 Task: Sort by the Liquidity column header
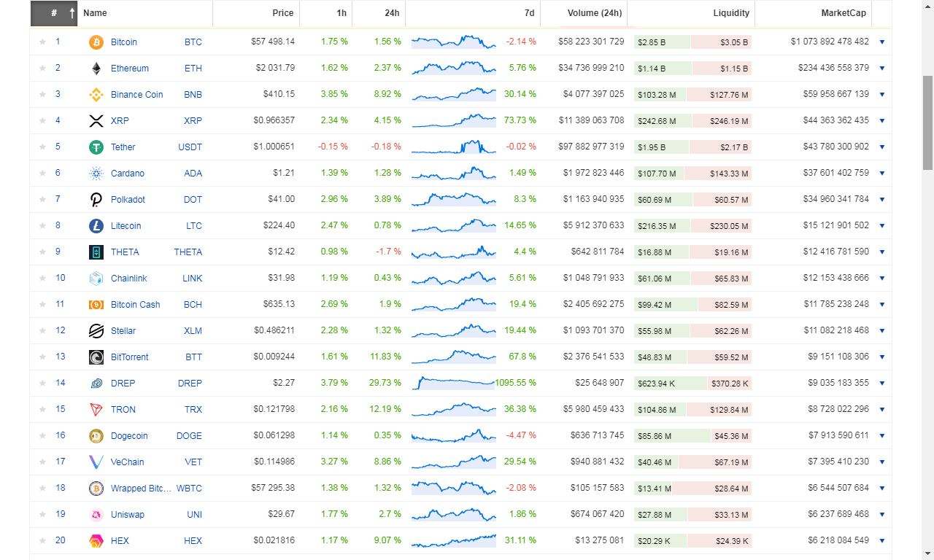coord(691,13)
